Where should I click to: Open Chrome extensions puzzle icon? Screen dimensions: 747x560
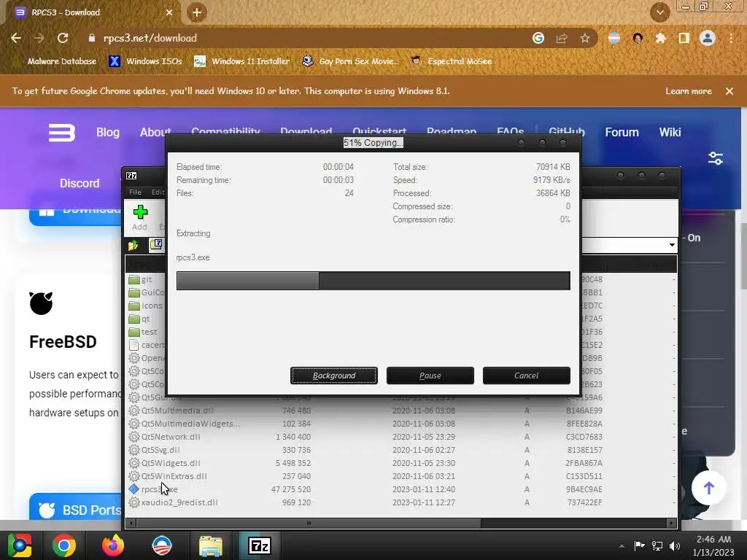pos(661,38)
